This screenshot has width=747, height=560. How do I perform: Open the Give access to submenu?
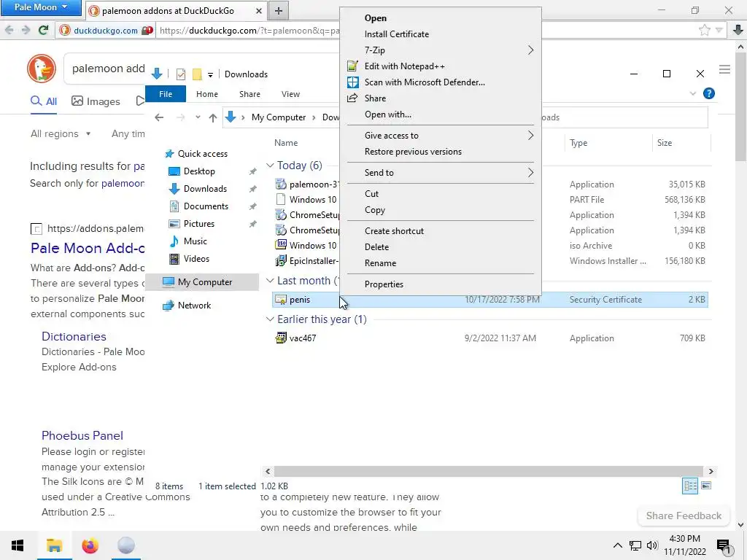tap(441, 135)
